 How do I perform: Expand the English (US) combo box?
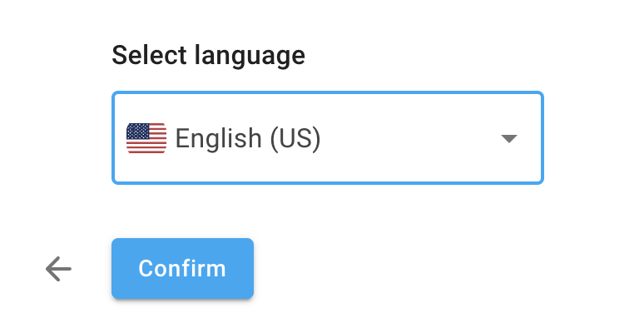[x=328, y=137]
